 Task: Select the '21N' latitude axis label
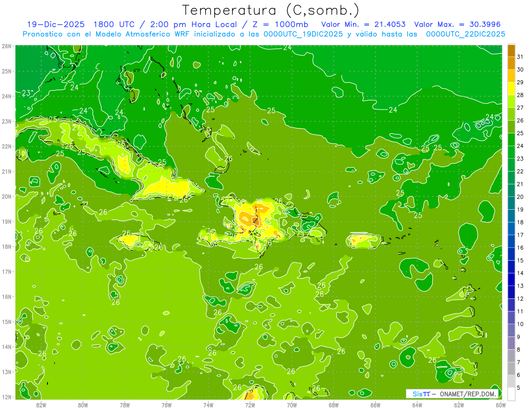click(7, 171)
